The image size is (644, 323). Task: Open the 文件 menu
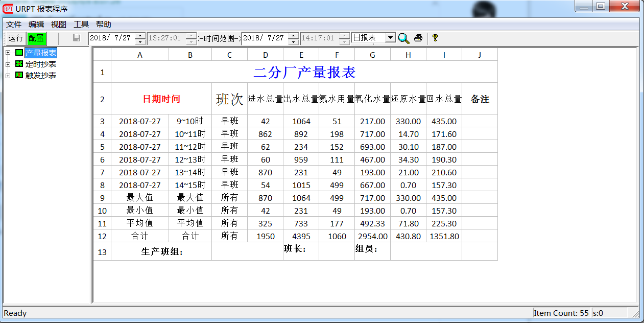click(x=14, y=24)
